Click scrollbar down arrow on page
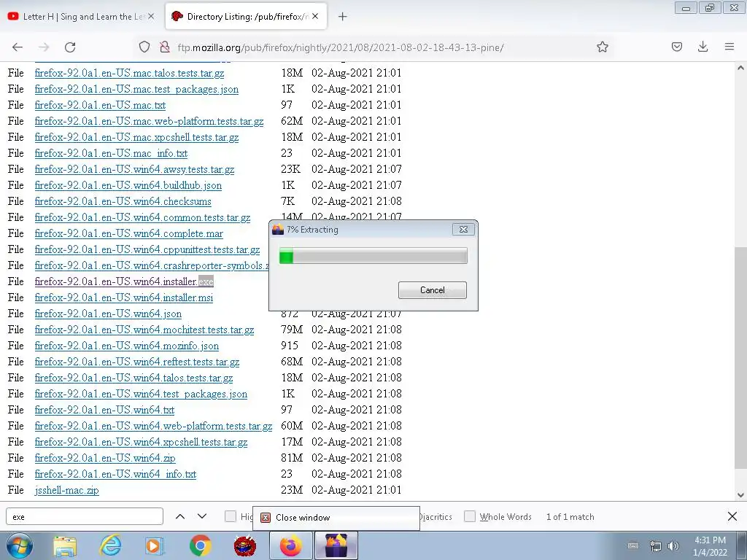The image size is (747, 560). click(x=740, y=495)
